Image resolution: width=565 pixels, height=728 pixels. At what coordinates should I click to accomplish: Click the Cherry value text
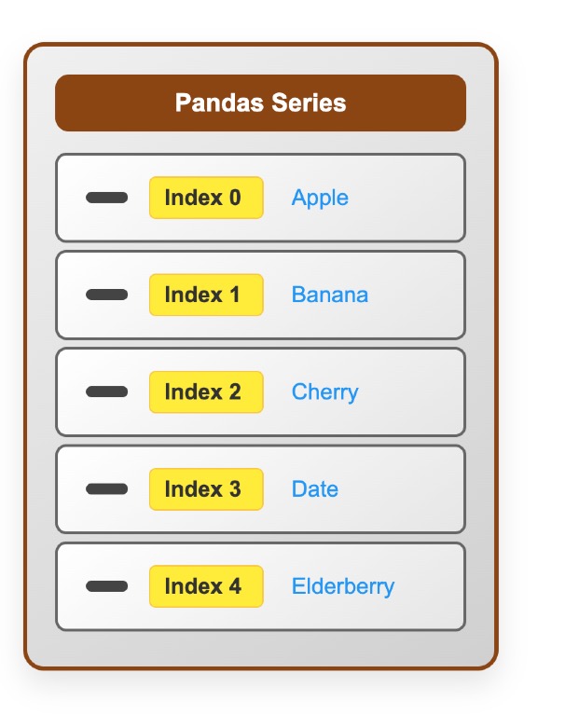(324, 391)
